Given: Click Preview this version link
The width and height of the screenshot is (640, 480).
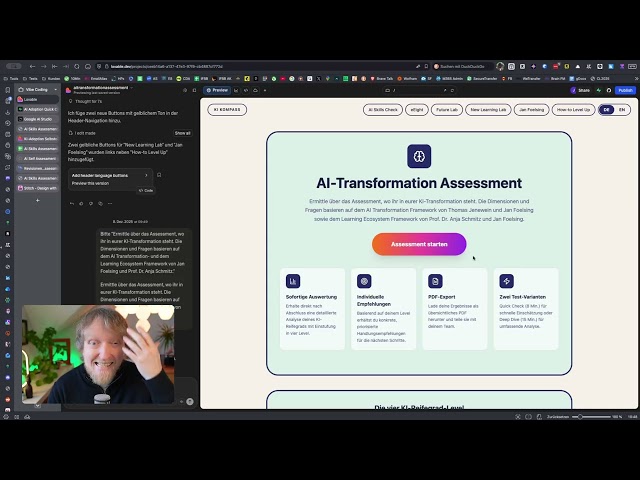Looking at the screenshot, I should pos(90,183).
